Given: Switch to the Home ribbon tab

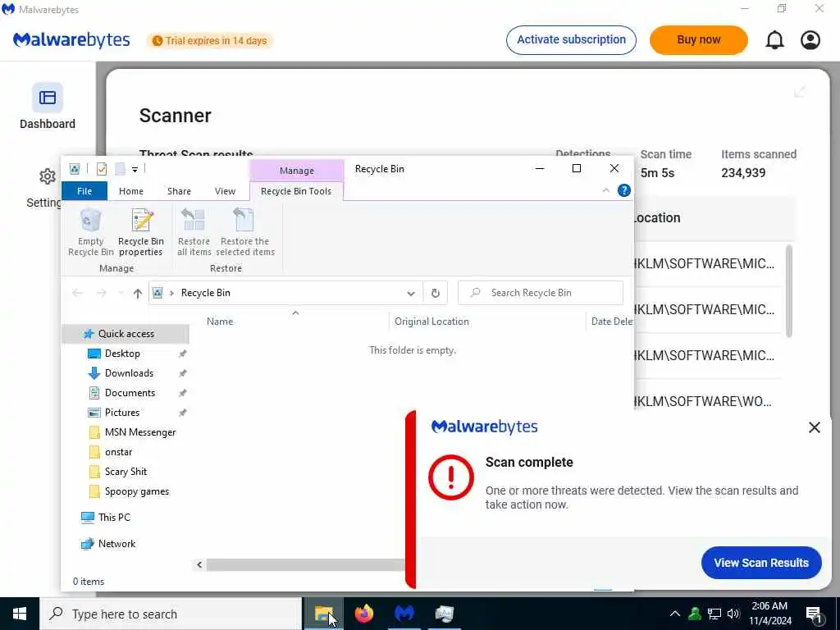Looking at the screenshot, I should click(x=131, y=191).
